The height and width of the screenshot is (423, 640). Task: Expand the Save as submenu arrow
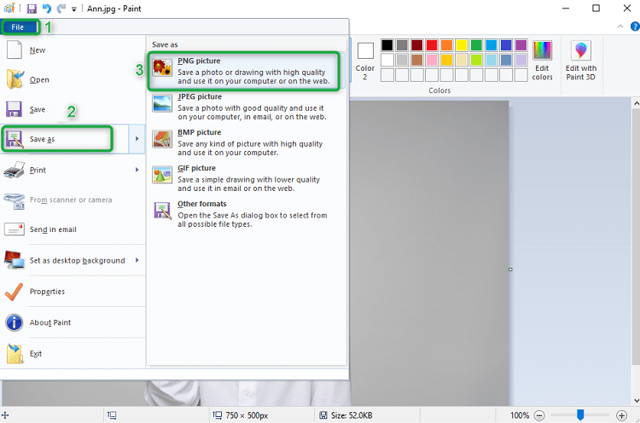137,139
